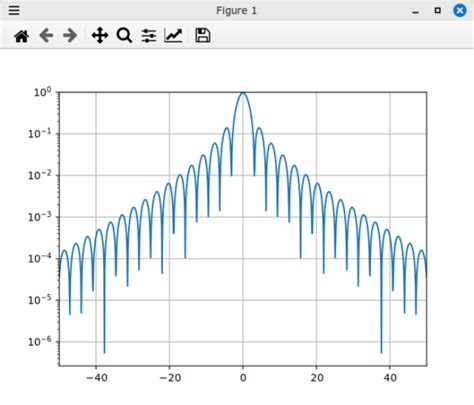Activate the pan axes tool

(x=100, y=35)
